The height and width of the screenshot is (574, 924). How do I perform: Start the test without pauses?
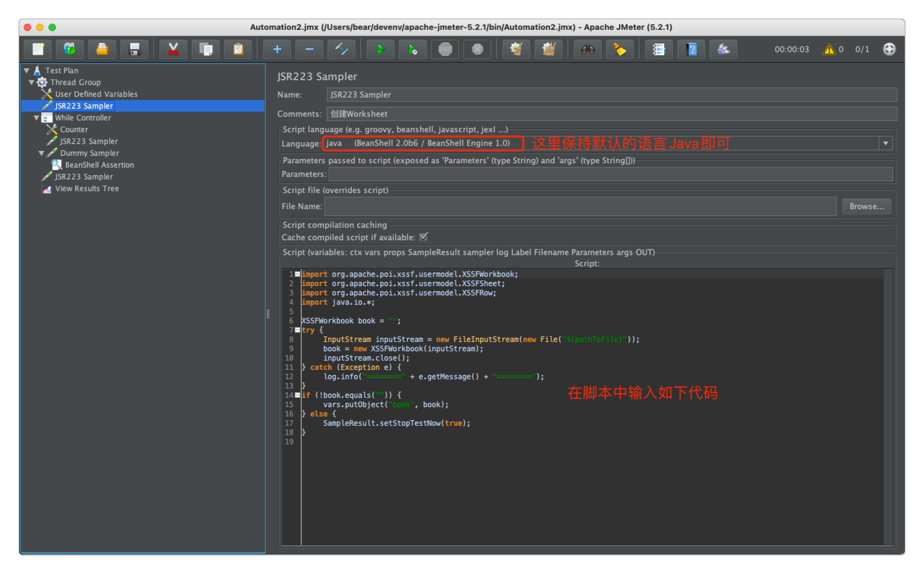tap(413, 49)
